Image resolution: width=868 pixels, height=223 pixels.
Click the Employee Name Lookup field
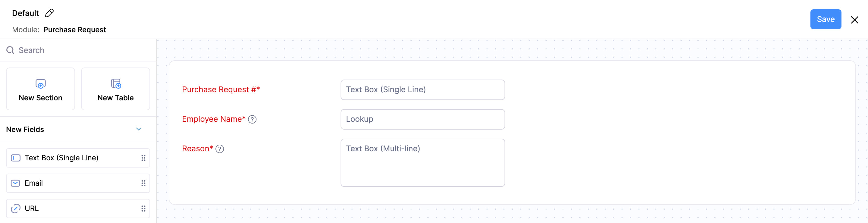422,119
